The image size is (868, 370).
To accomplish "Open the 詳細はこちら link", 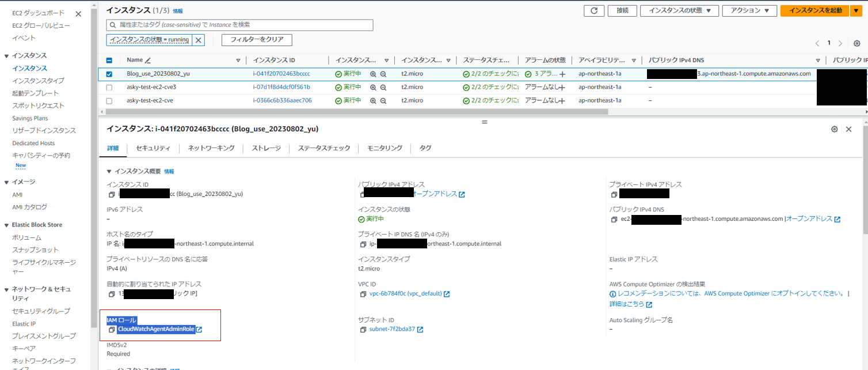I will [x=631, y=304].
